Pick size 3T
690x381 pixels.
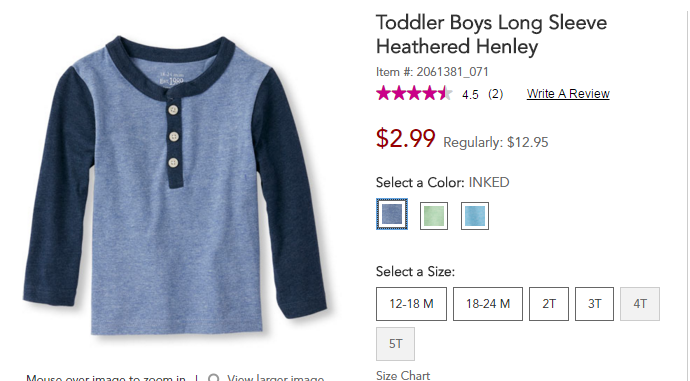click(x=595, y=304)
